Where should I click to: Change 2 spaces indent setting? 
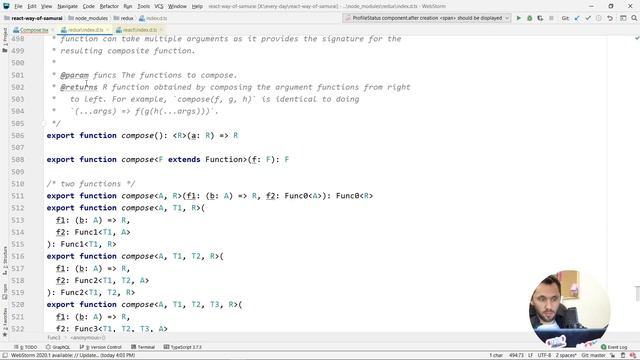[566, 356]
